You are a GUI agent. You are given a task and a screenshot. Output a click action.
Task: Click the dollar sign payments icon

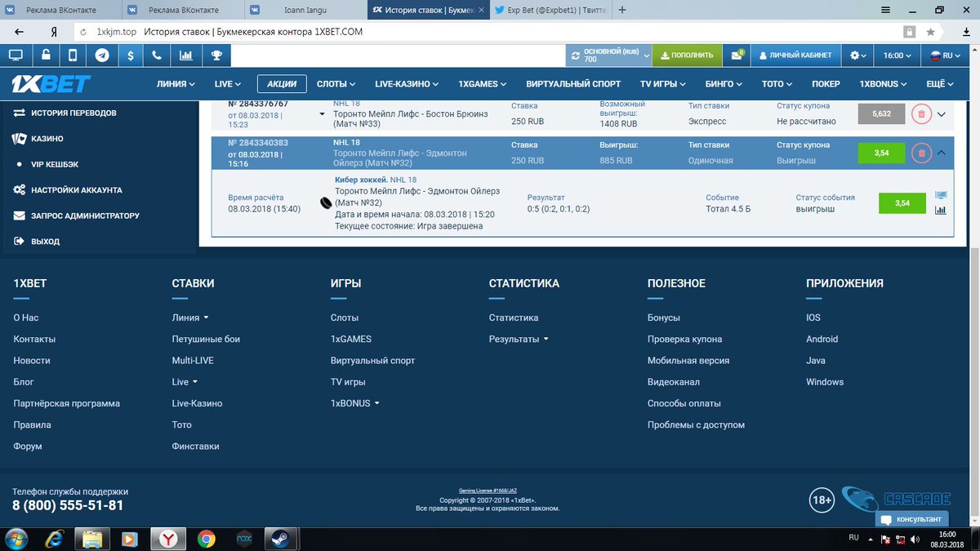pyautogui.click(x=131, y=56)
